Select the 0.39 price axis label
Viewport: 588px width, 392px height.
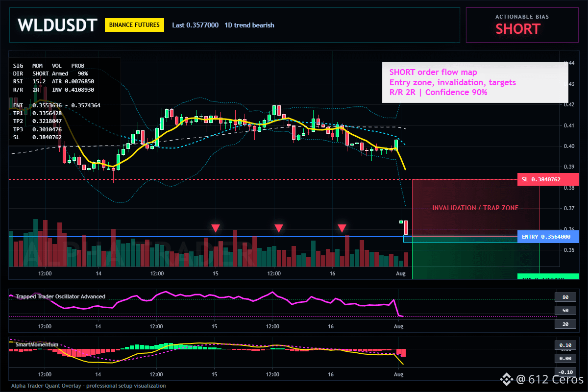point(568,167)
